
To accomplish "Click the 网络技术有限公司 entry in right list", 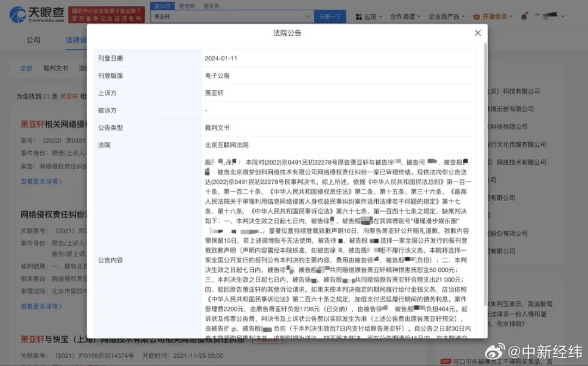I will click(x=516, y=162).
